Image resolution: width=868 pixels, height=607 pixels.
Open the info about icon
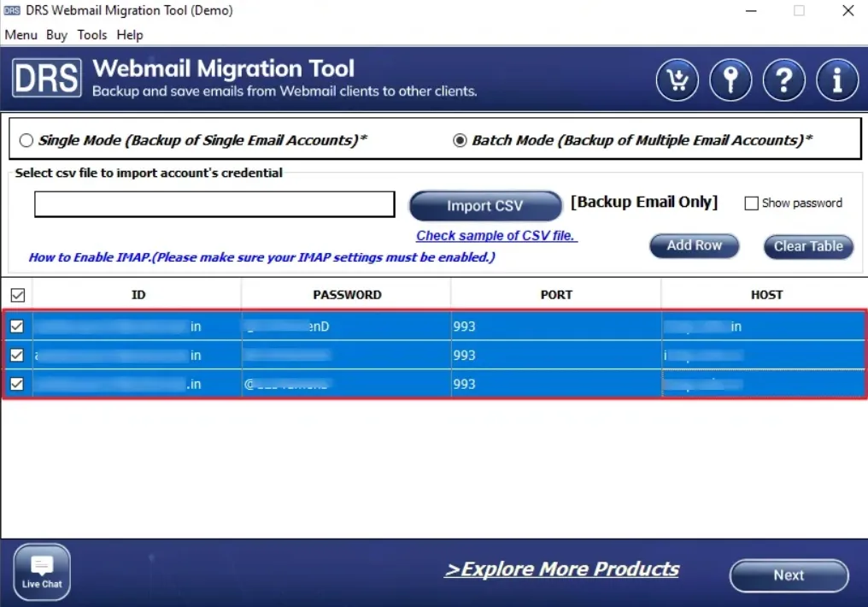pos(836,80)
